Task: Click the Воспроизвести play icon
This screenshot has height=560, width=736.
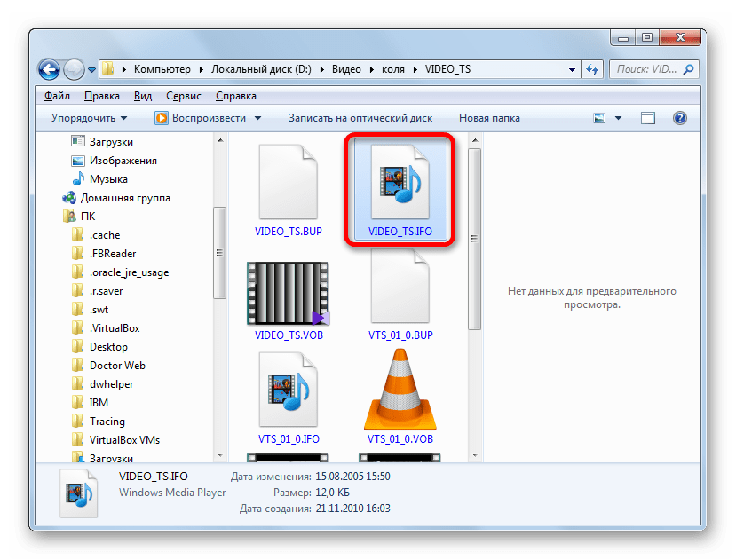Action: click(161, 117)
